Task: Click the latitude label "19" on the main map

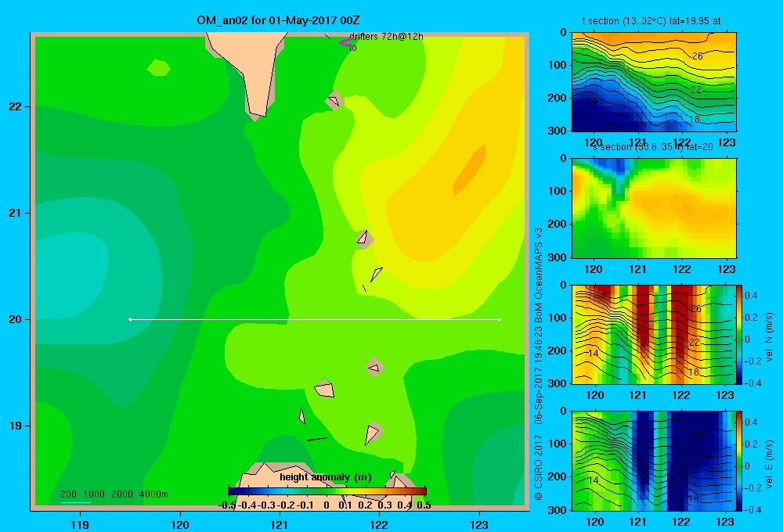Action: pyautogui.click(x=16, y=426)
